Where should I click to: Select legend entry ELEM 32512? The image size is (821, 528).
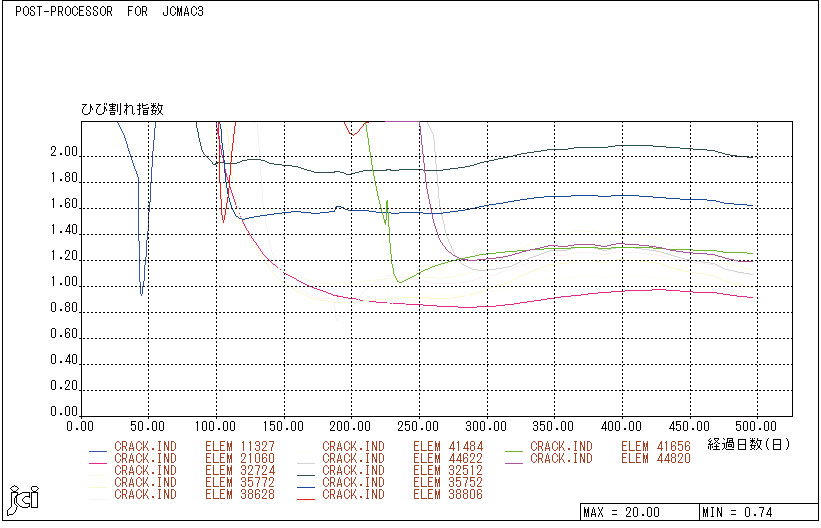click(448, 470)
